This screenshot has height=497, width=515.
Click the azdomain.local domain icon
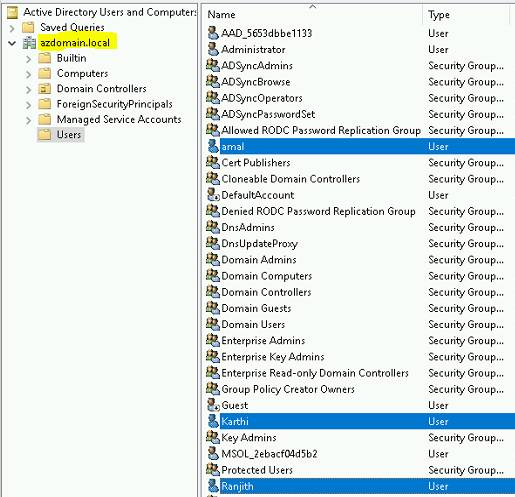29,43
